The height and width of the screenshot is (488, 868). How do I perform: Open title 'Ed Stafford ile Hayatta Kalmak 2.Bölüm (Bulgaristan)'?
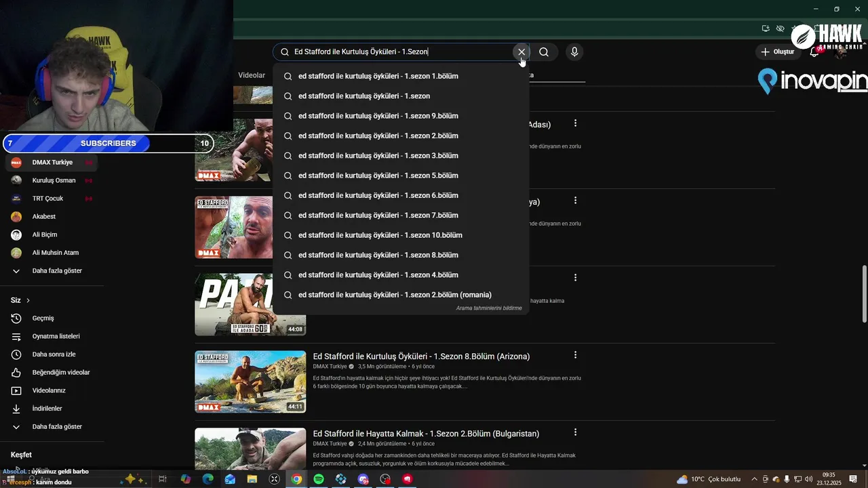point(426,434)
